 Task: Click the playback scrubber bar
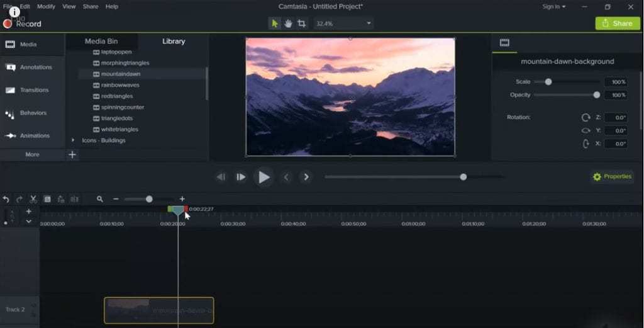414,177
